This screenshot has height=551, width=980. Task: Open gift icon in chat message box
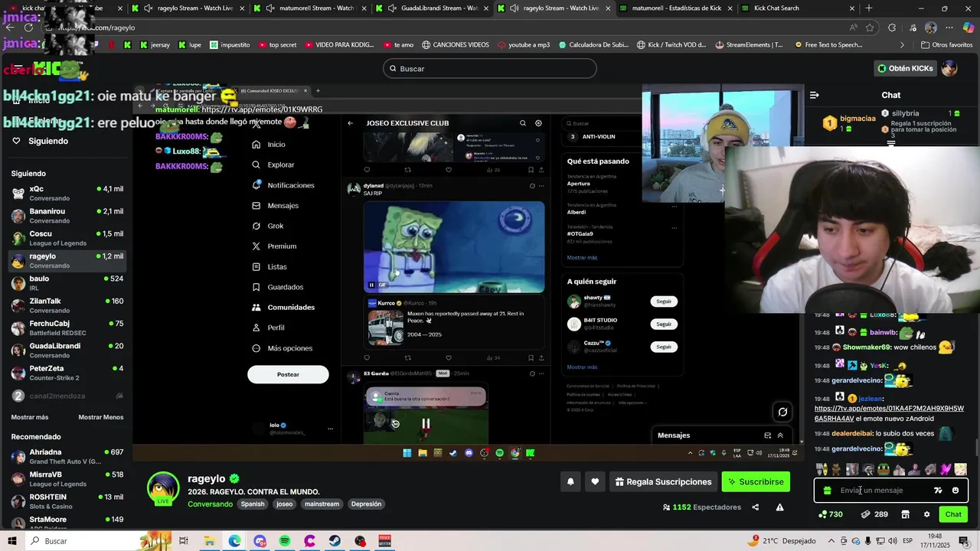[x=827, y=491]
